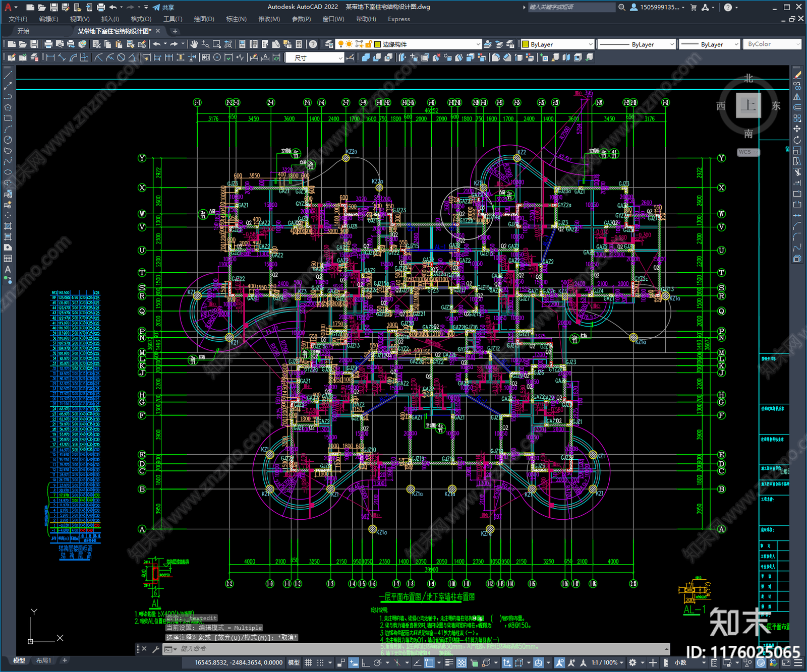
Task: Toggle polar tracking in status bar
Action: tap(377, 662)
